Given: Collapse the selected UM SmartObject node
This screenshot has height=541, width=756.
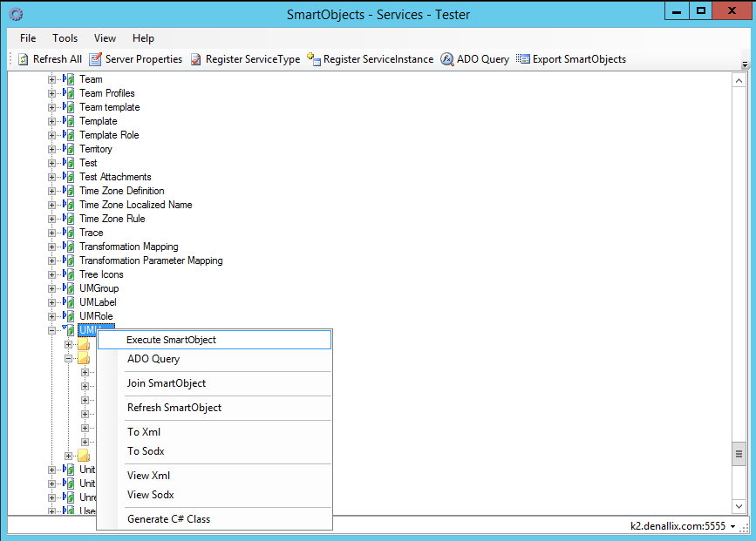Looking at the screenshot, I should coord(51,330).
